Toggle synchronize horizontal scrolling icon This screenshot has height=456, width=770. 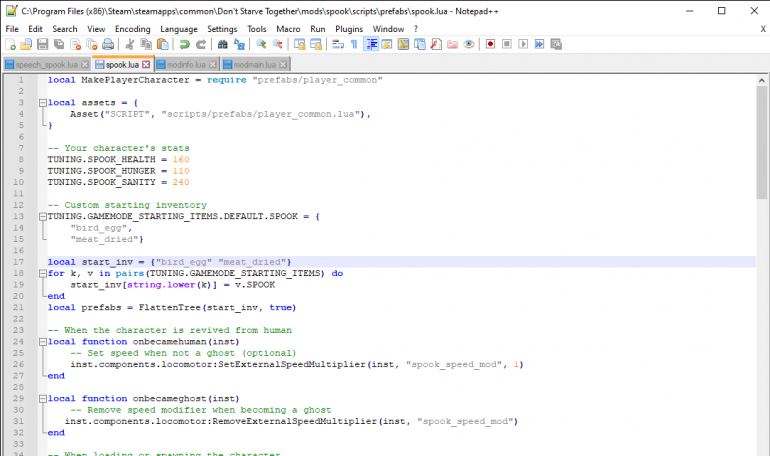pyautogui.click(x=316, y=45)
